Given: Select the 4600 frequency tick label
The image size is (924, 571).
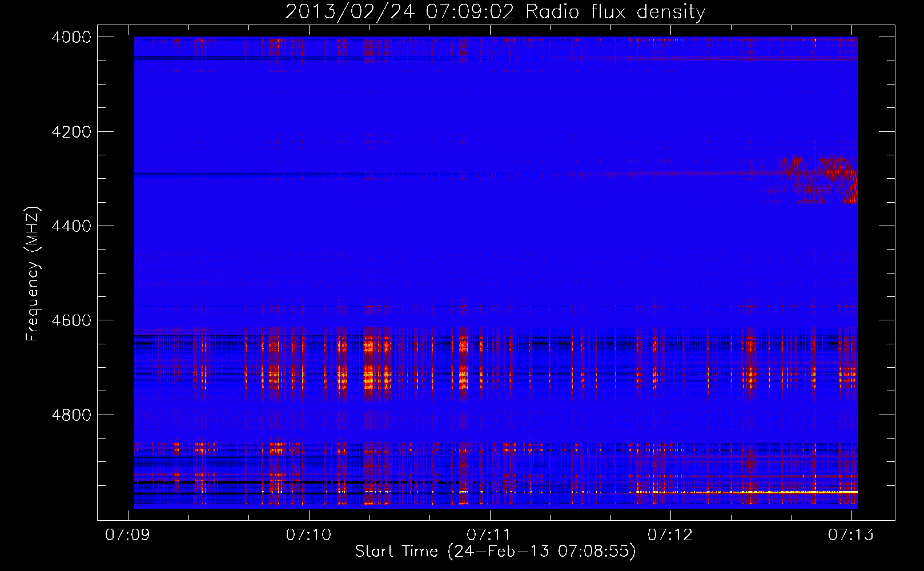Looking at the screenshot, I should (x=71, y=320).
